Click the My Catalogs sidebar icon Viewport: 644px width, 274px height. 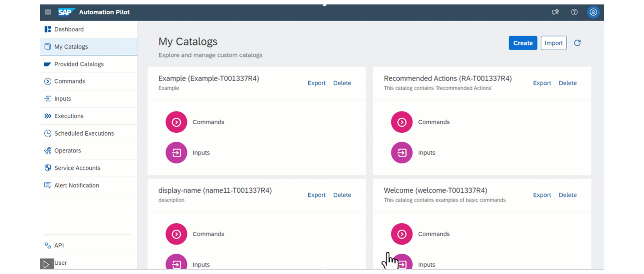point(47,47)
